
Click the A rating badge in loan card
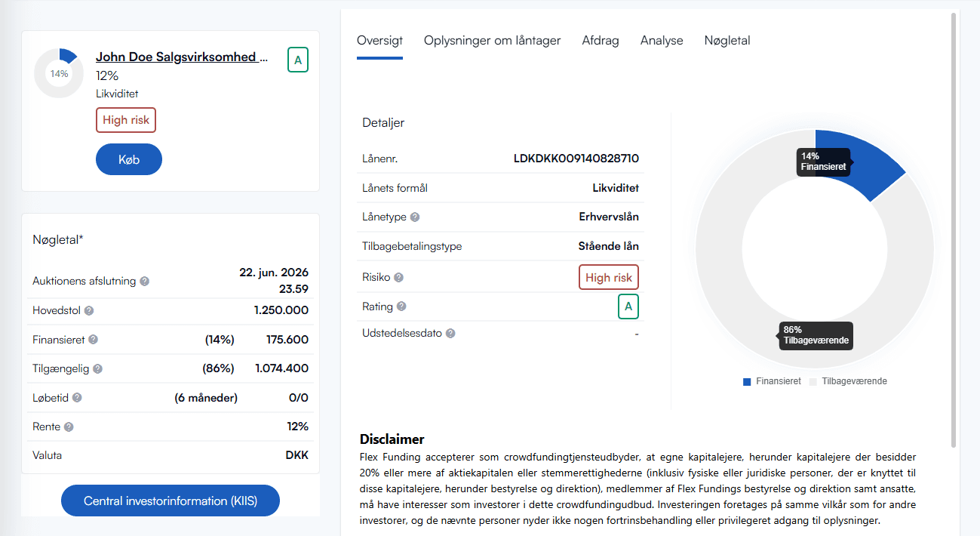298,60
